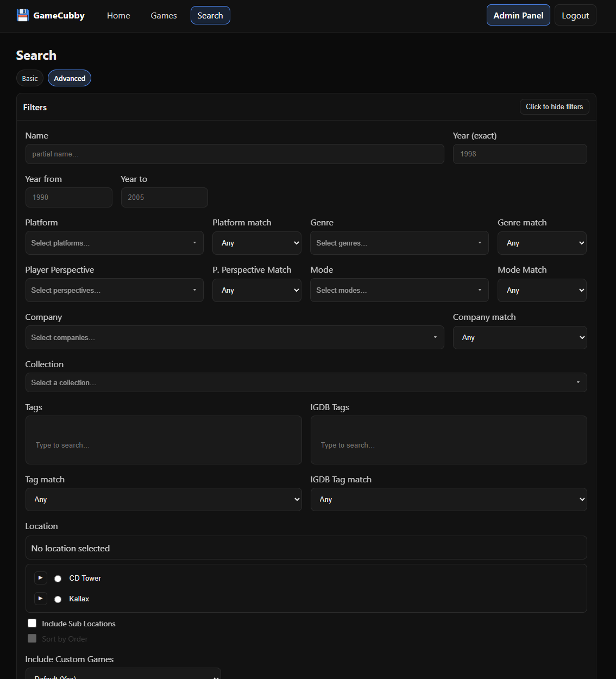
Task: Open the Select platforms dropdown
Action: pyautogui.click(x=114, y=243)
